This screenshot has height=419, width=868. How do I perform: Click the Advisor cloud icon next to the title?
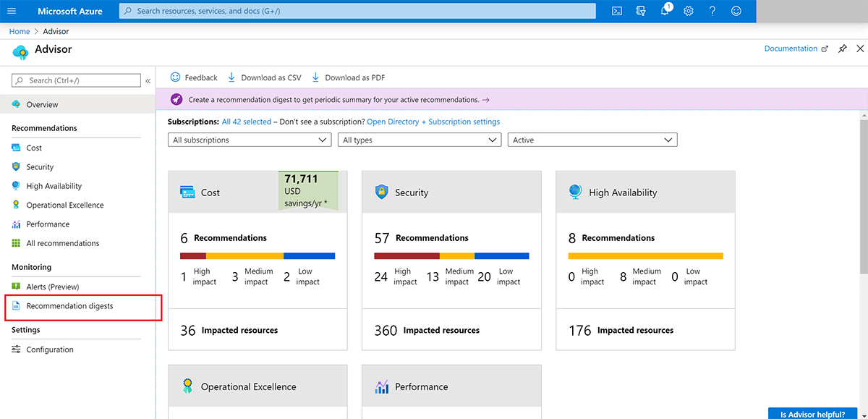pos(20,51)
